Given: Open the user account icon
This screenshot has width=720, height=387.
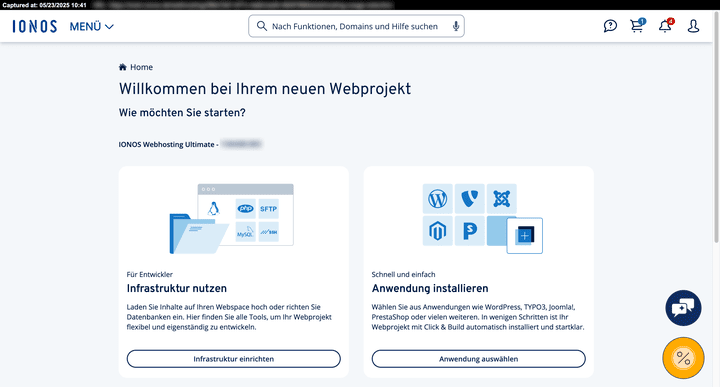Looking at the screenshot, I should coord(693,26).
